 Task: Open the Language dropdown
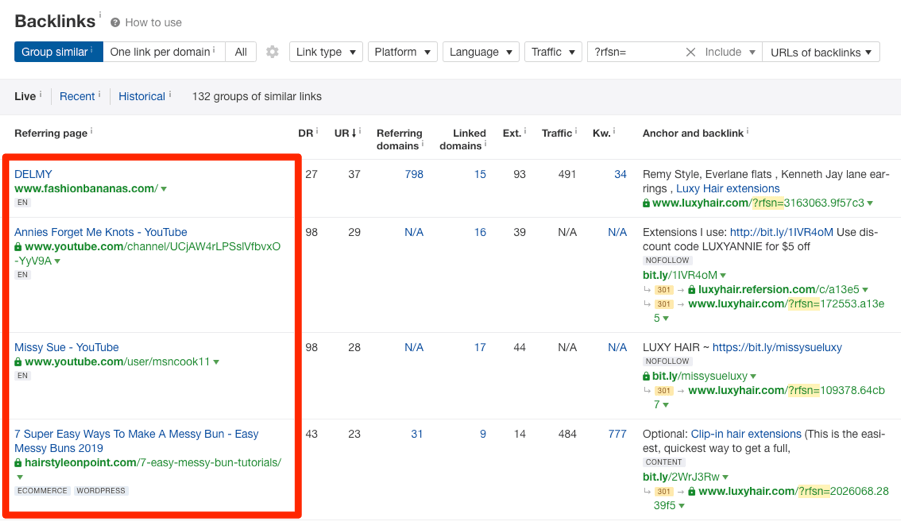tap(481, 52)
